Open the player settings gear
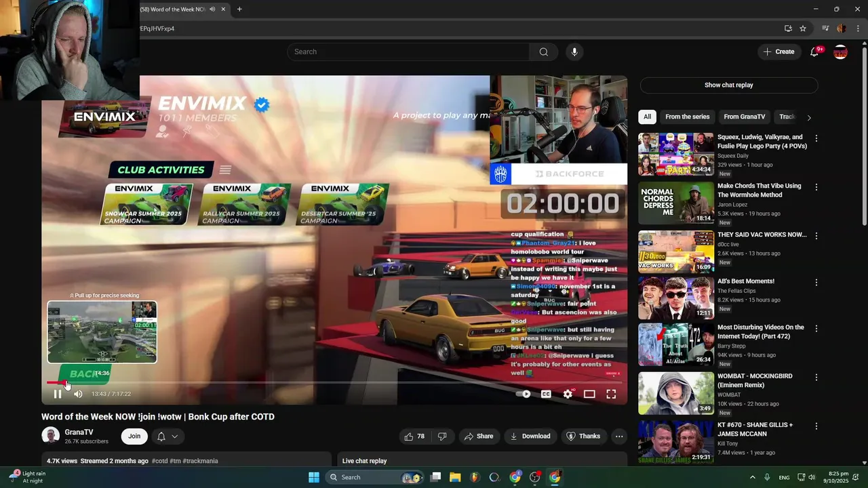868x488 pixels. 568,394
